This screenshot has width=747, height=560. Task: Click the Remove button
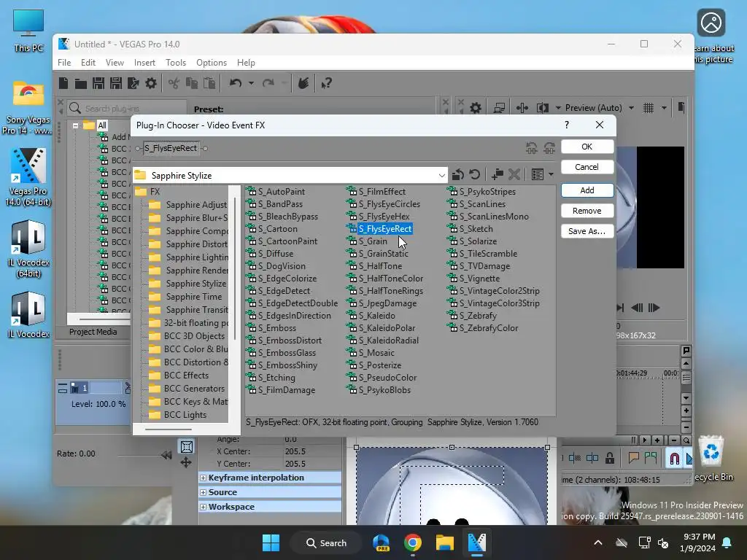click(587, 211)
